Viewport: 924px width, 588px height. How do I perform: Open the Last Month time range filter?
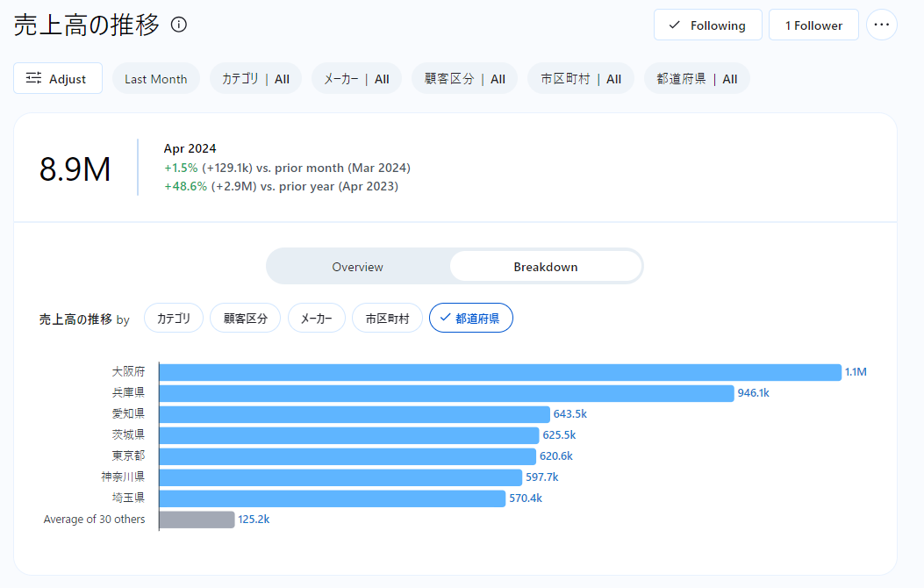click(155, 79)
